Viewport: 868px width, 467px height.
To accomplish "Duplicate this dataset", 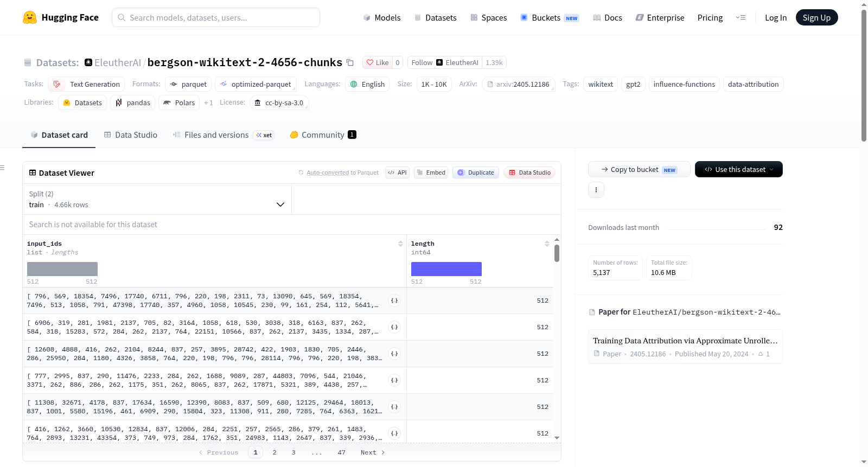I will (476, 172).
